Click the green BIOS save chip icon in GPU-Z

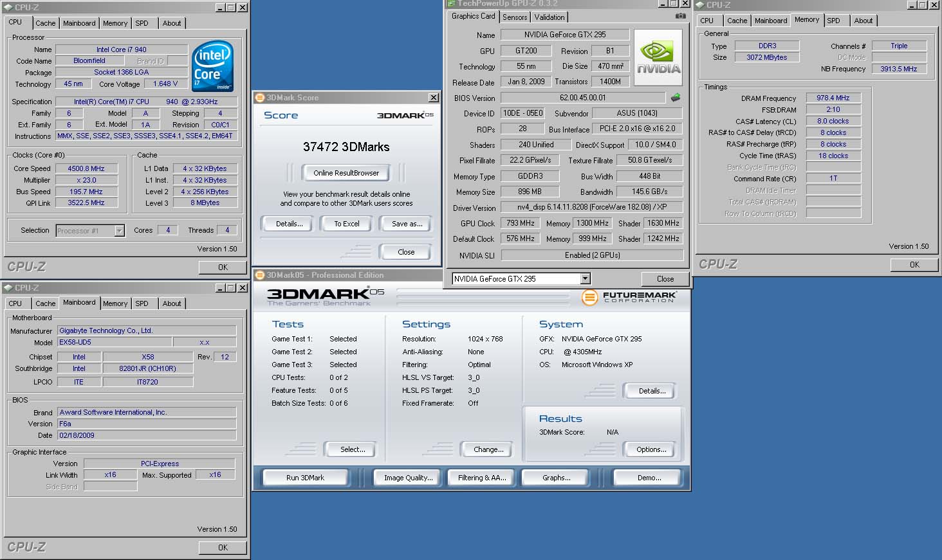coord(676,98)
